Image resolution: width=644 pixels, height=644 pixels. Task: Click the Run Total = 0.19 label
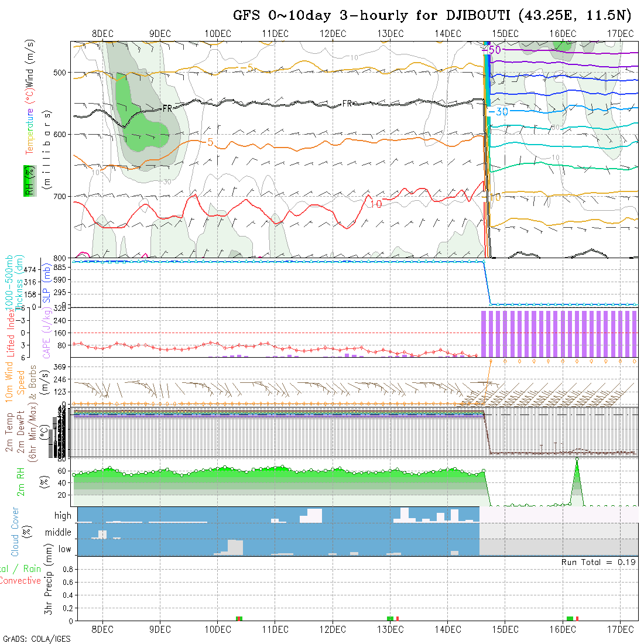pyautogui.click(x=598, y=562)
